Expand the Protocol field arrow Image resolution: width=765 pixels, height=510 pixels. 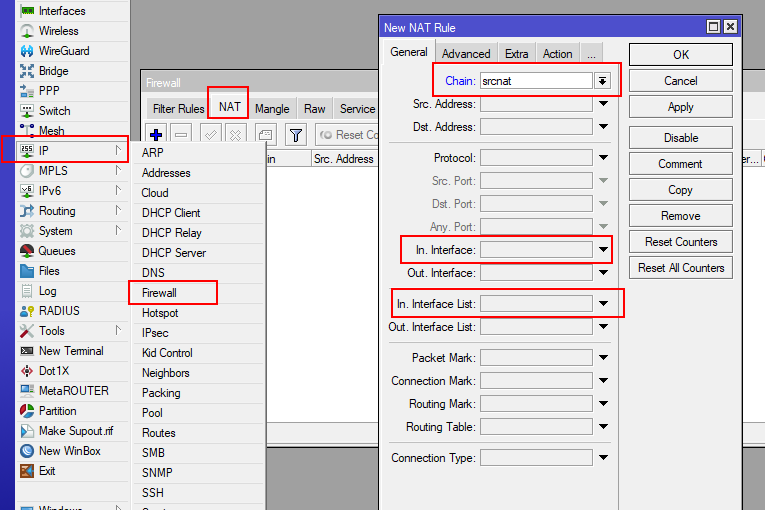coord(603,158)
